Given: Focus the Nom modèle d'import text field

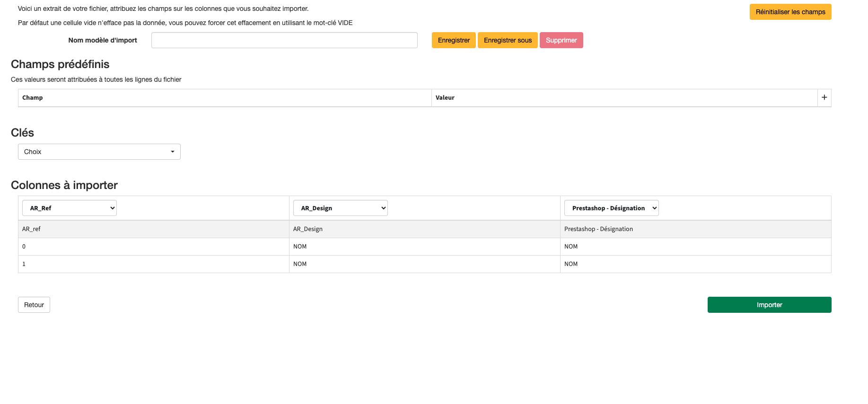Looking at the screenshot, I should click(284, 40).
